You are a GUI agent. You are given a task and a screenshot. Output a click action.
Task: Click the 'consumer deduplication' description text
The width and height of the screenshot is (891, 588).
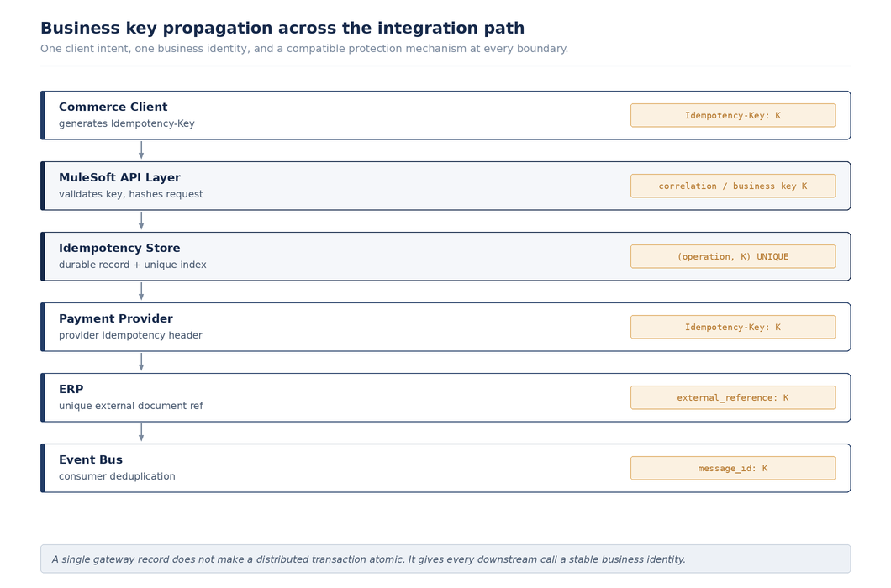[117, 476]
